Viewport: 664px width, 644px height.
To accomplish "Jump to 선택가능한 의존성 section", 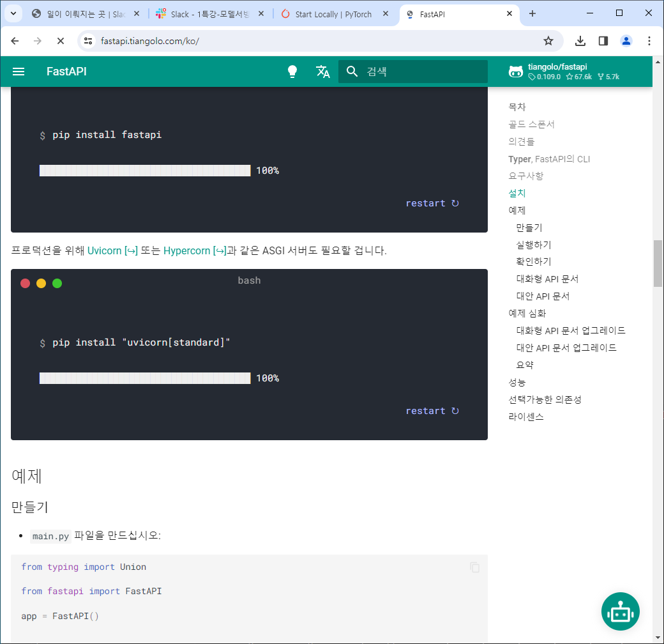I will pos(545,399).
